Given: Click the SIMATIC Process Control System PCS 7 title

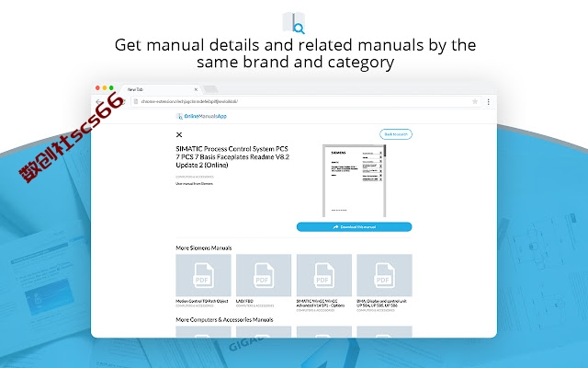Looking at the screenshot, I should (x=232, y=157).
